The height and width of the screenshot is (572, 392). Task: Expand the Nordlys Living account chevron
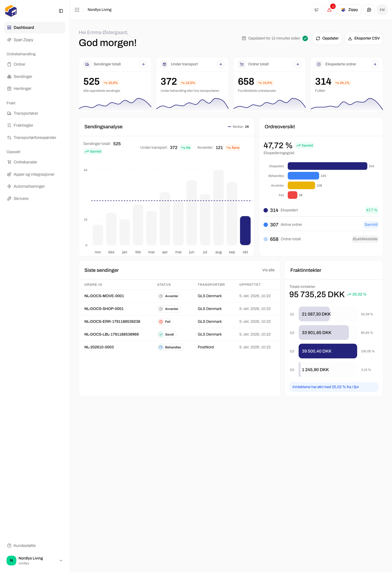point(61,560)
